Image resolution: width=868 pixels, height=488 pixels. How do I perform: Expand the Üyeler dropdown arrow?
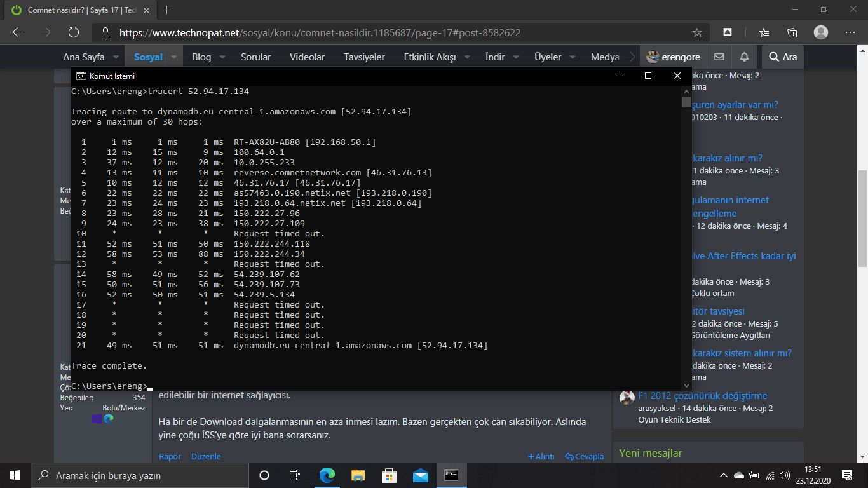573,57
